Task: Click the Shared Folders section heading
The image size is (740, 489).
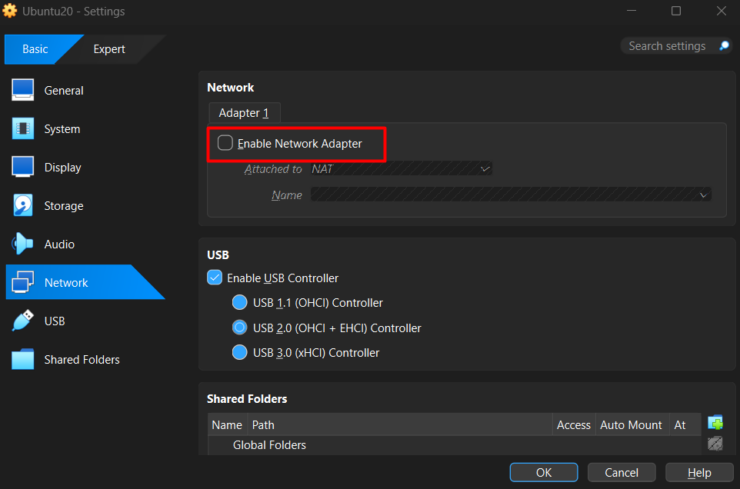Action: coord(247,399)
